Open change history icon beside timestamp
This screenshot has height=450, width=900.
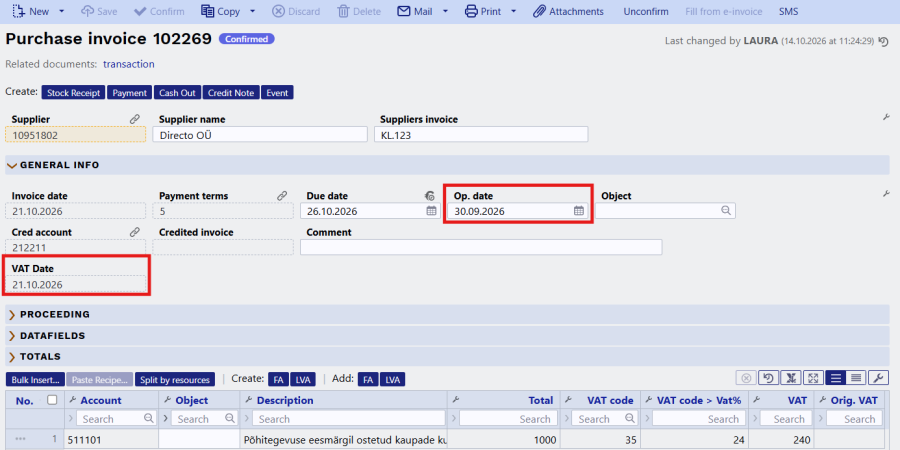(884, 41)
